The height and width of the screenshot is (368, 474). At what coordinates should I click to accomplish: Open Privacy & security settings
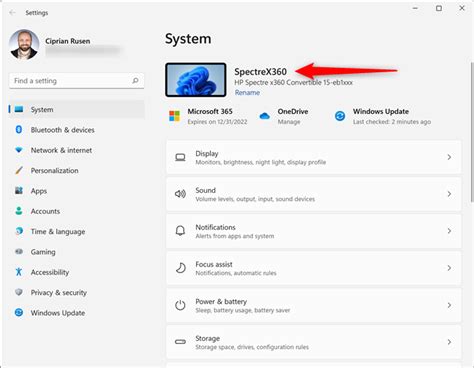tap(77, 292)
